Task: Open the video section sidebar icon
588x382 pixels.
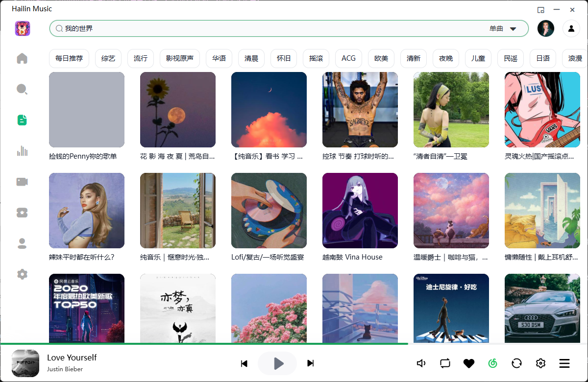Action: click(22, 182)
